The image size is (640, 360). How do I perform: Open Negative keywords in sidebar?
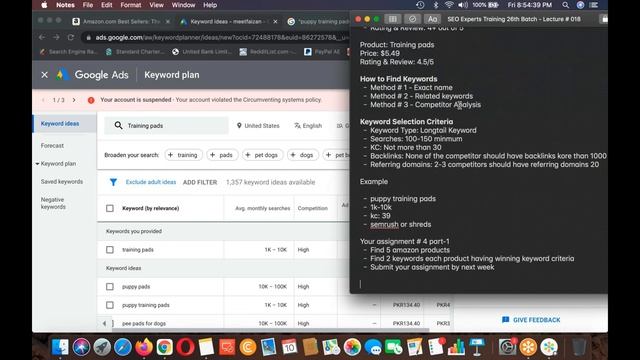pyautogui.click(x=53, y=203)
